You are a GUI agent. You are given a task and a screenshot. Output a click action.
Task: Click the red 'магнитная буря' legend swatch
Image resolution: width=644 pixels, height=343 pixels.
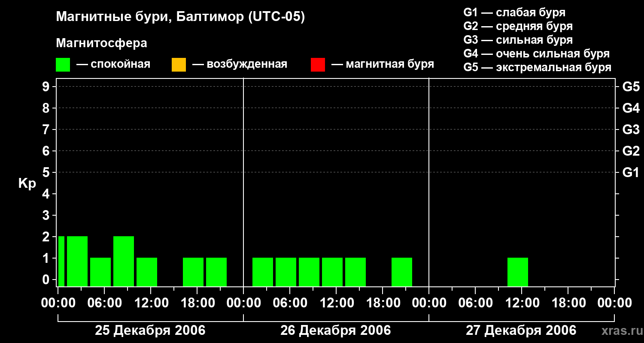pyautogui.click(x=318, y=65)
